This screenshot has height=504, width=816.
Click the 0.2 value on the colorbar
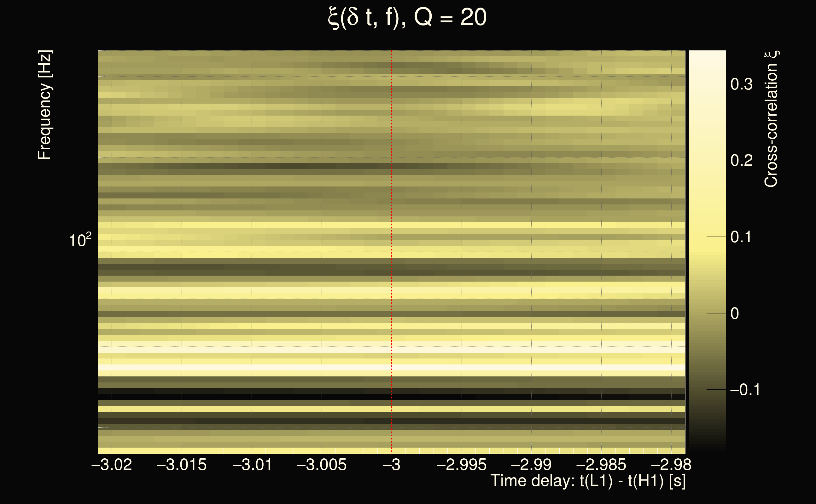click(x=741, y=160)
